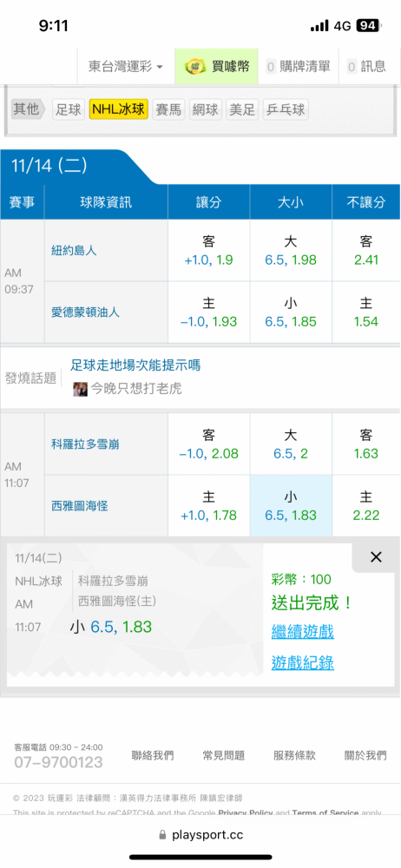401x868 pixels.
Task: Close the bet confirmation slip
Action: pos(376,557)
